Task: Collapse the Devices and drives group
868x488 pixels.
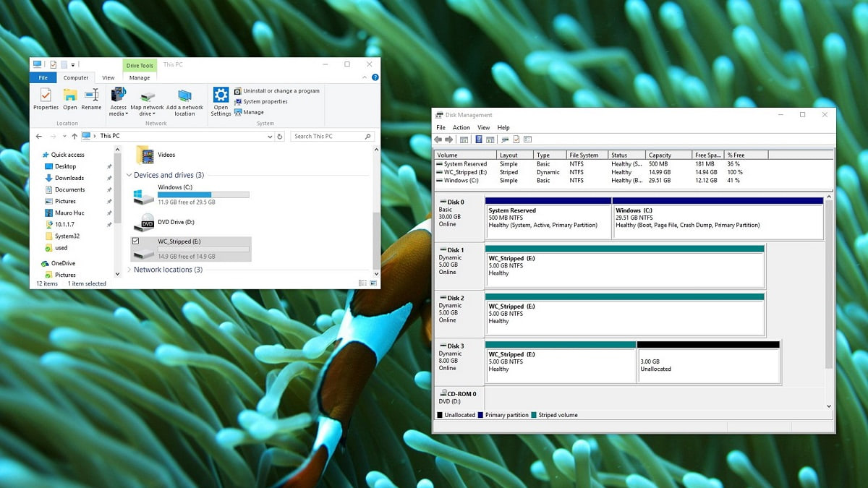Action: click(x=129, y=175)
